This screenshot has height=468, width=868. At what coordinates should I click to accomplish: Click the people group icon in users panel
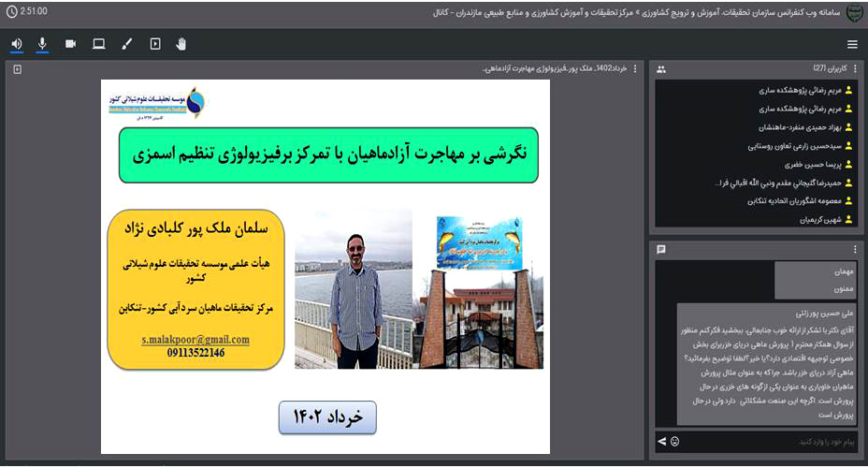[x=661, y=69]
